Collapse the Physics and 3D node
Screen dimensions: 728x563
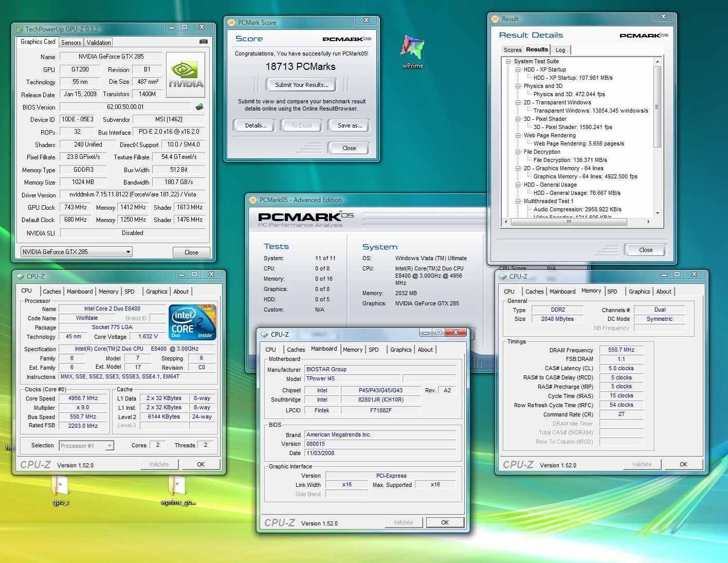[518, 86]
